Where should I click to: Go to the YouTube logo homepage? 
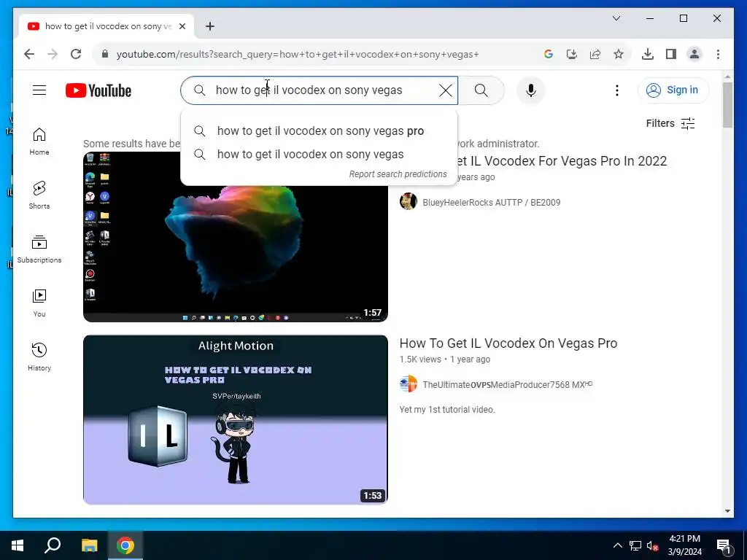(98, 90)
